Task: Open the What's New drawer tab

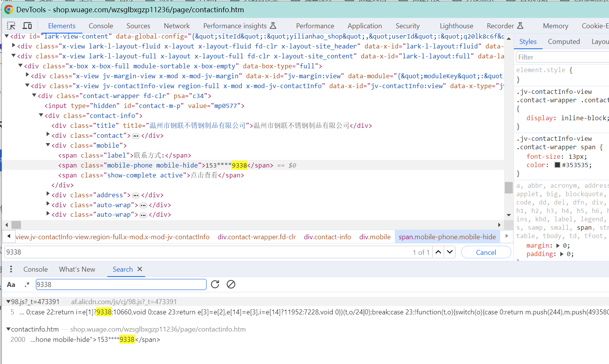Action: [77, 269]
